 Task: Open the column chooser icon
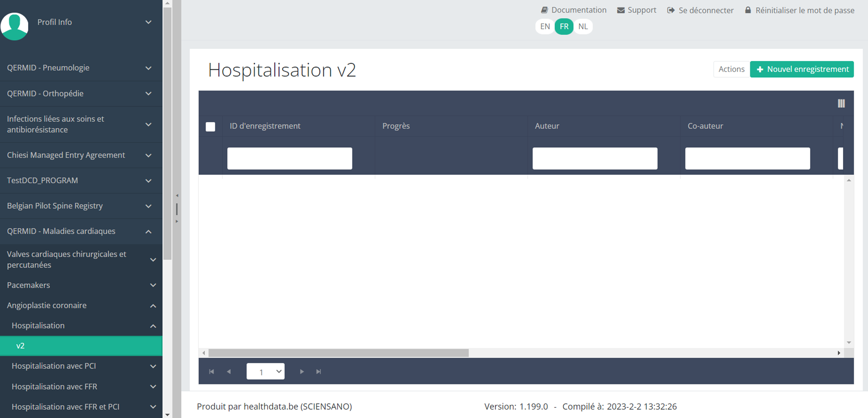tap(841, 103)
